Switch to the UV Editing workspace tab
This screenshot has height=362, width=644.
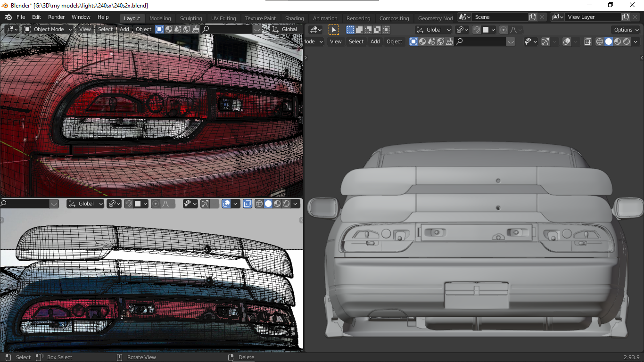(223, 18)
